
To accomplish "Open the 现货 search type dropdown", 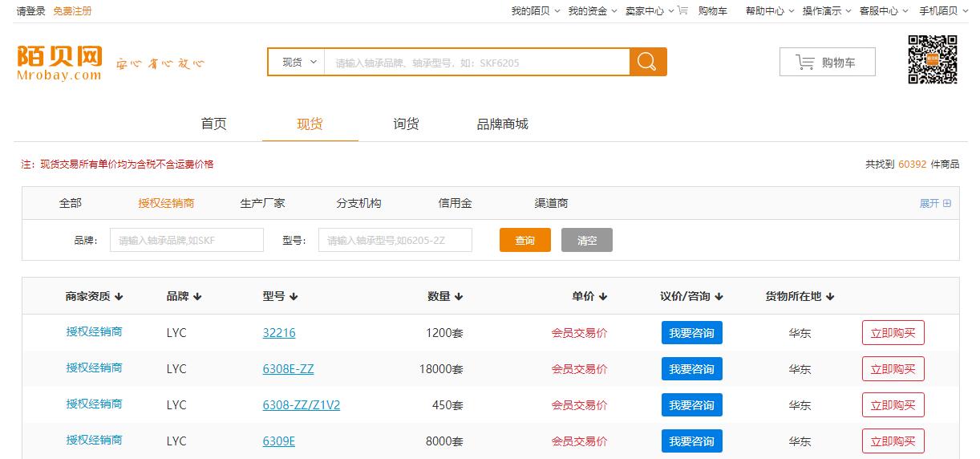I will (298, 62).
